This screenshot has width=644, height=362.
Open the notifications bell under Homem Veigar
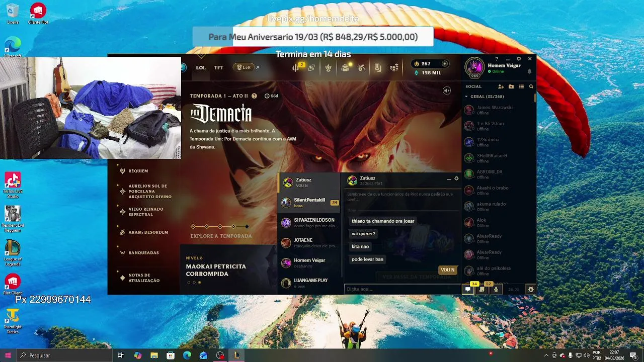tap(529, 71)
